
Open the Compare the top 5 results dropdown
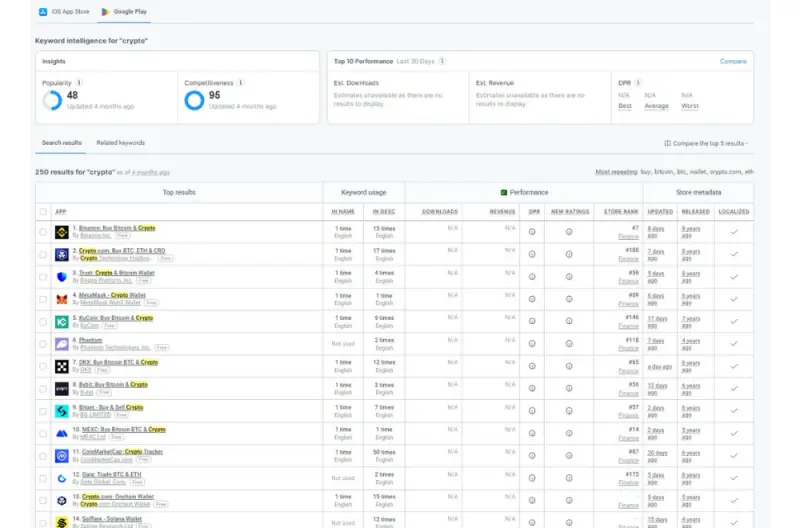pos(706,143)
